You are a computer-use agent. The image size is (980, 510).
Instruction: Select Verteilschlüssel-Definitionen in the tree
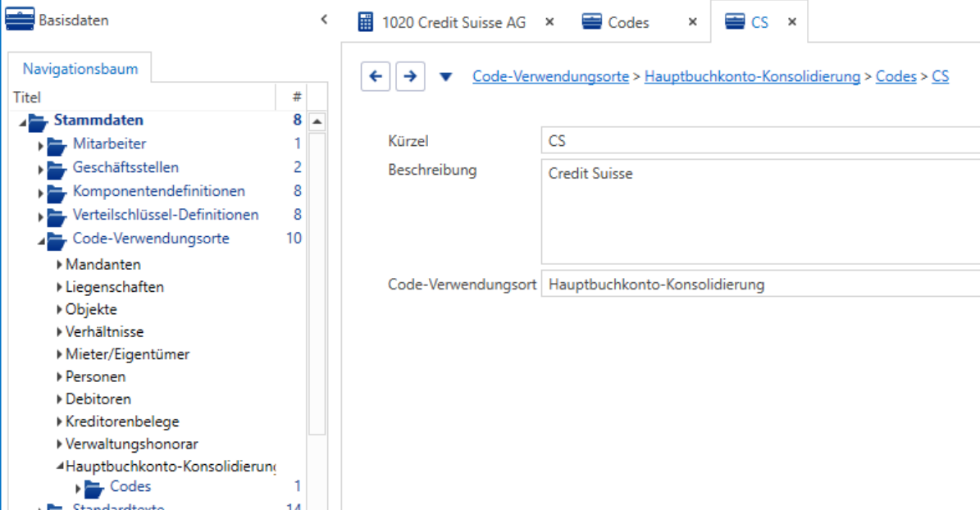(166, 215)
